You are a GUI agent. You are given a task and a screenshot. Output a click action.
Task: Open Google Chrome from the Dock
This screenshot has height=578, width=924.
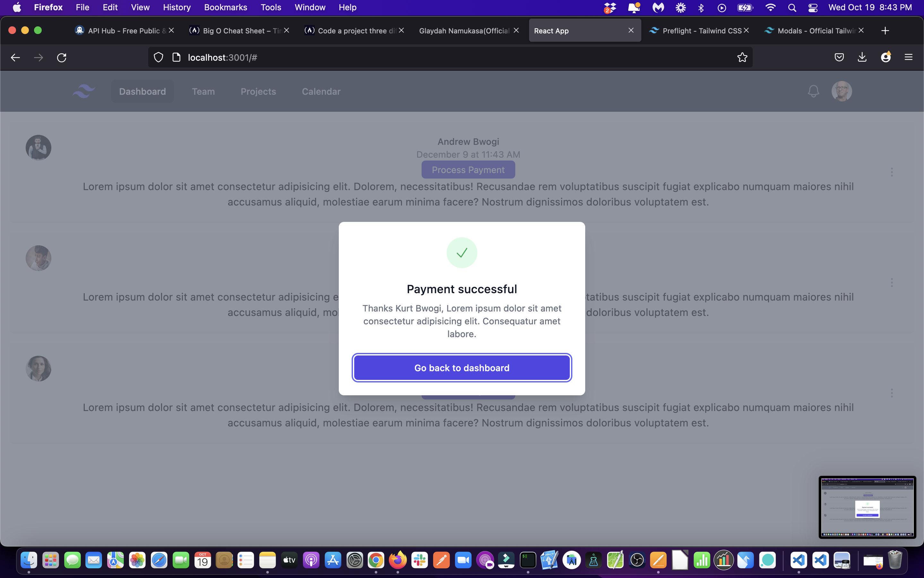tap(376, 560)
